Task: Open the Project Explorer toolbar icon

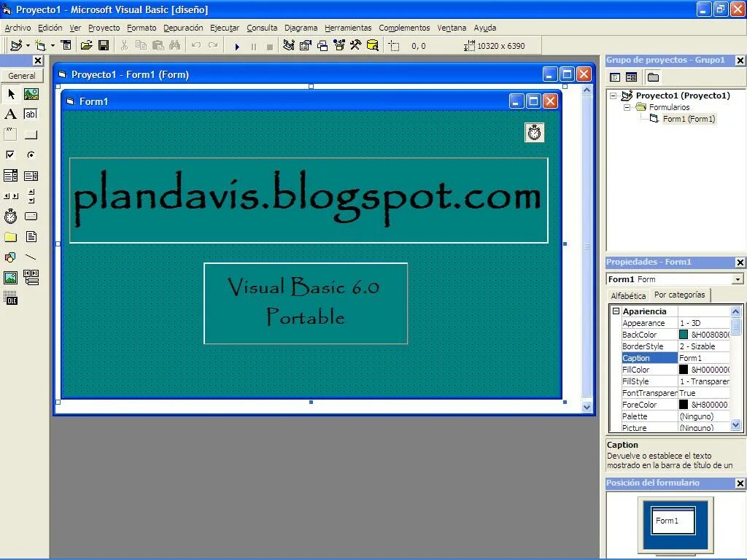Action: 288,46
